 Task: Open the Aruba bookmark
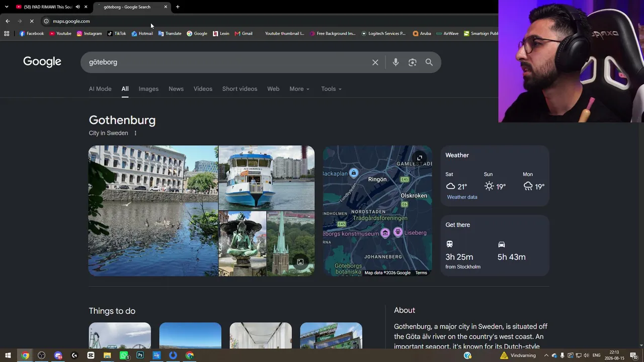click(x=422, y=34)
